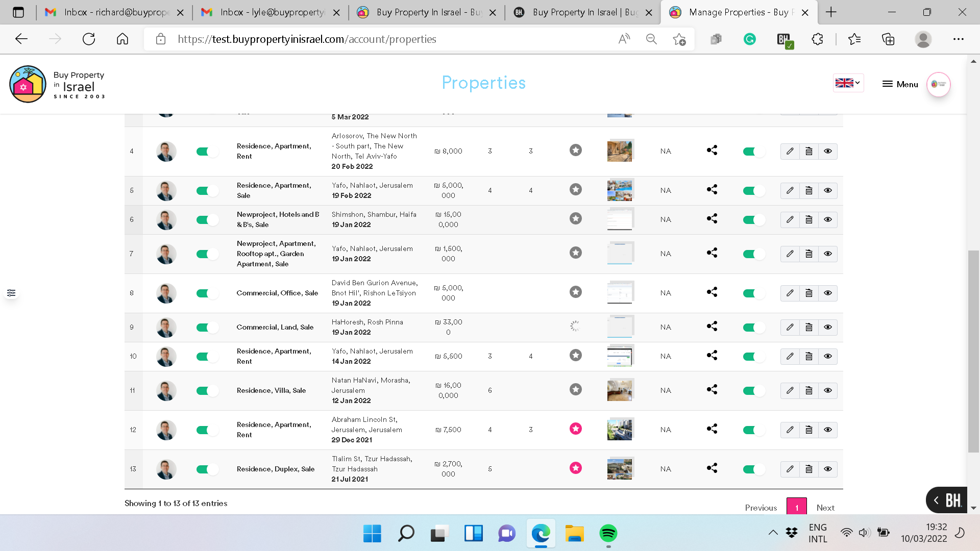Click the Previous pagination link
The image size is (980, 551).
761,508
